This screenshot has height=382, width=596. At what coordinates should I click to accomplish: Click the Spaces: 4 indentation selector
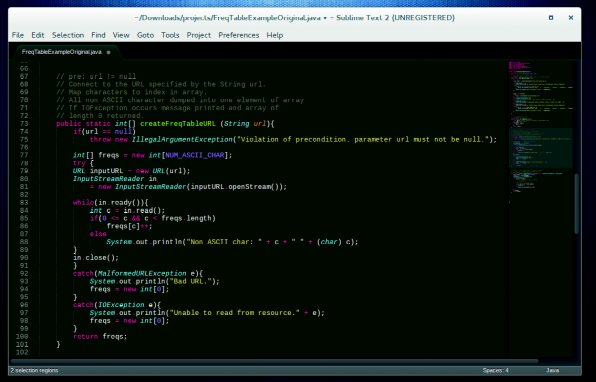pyautogui.click(x=496, y=370)
